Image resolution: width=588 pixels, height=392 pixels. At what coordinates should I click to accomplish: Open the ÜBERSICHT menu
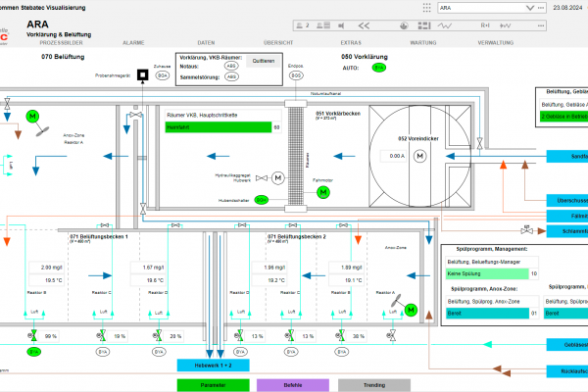[x=278, y=43]
